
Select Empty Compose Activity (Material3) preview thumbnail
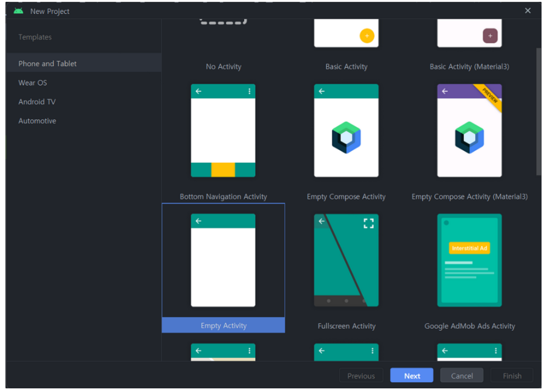[x=469, y=130]
